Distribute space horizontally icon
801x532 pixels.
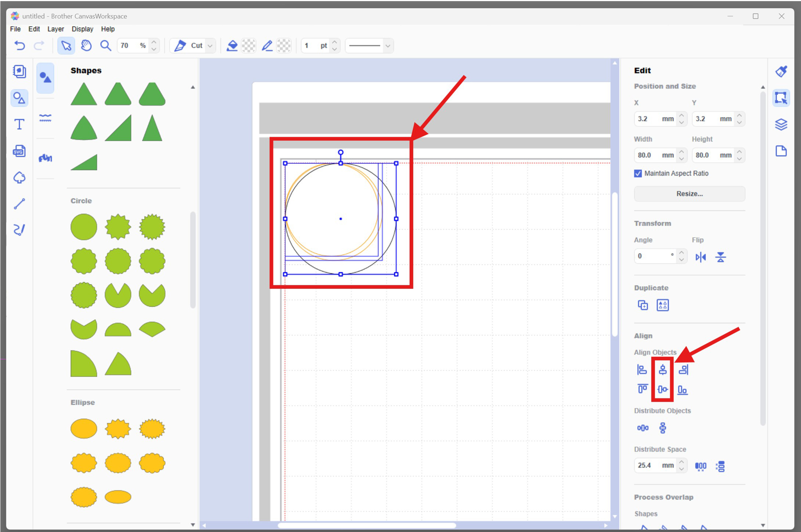pyautogui.click(x=700, y=466)
